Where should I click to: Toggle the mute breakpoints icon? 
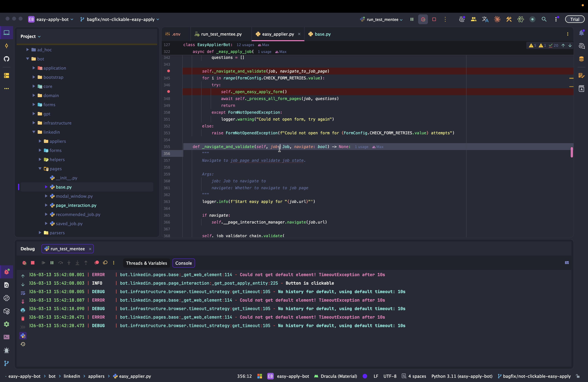point(105,263)
